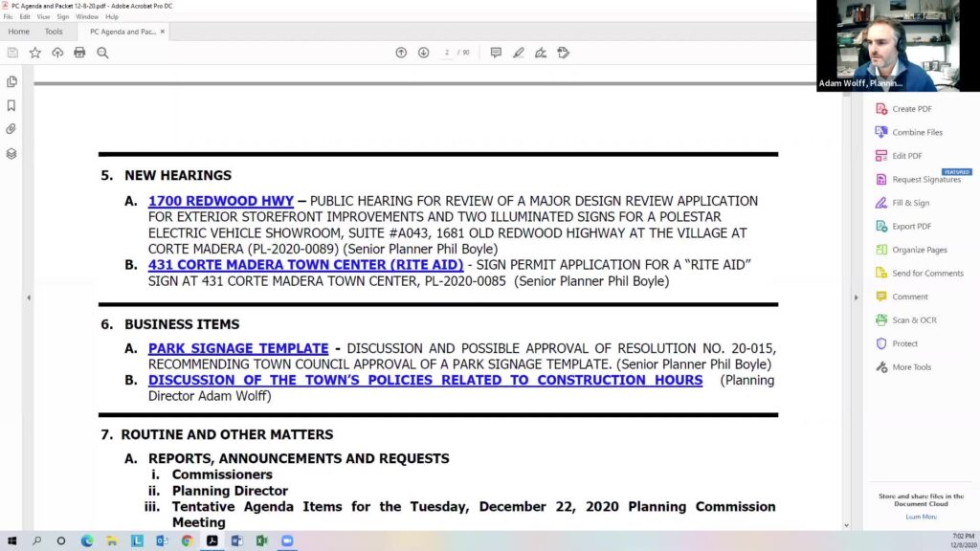Click the document scroll down arrow
This screenshot has height=551, width=980.
[x=846, y=525]
